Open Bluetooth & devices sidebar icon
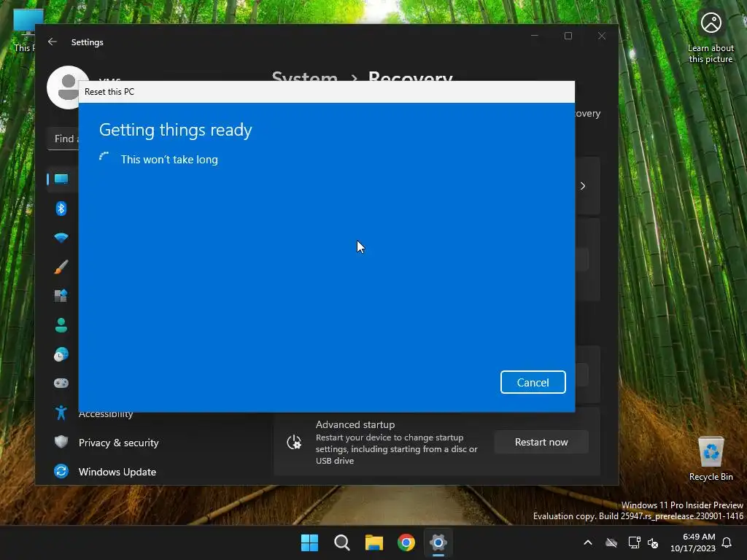The height and width of the screenshot is (560, 747). (61, 209)
